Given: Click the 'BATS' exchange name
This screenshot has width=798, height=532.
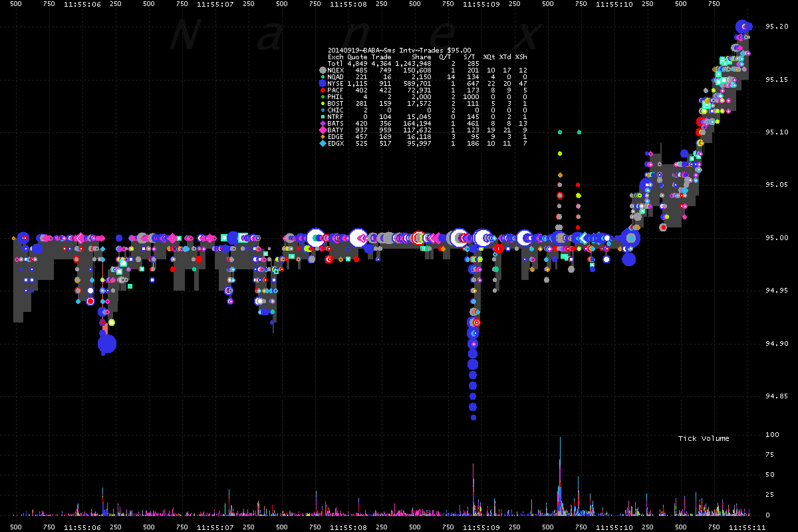Looking at the screenshot, I should coord(336,123).
